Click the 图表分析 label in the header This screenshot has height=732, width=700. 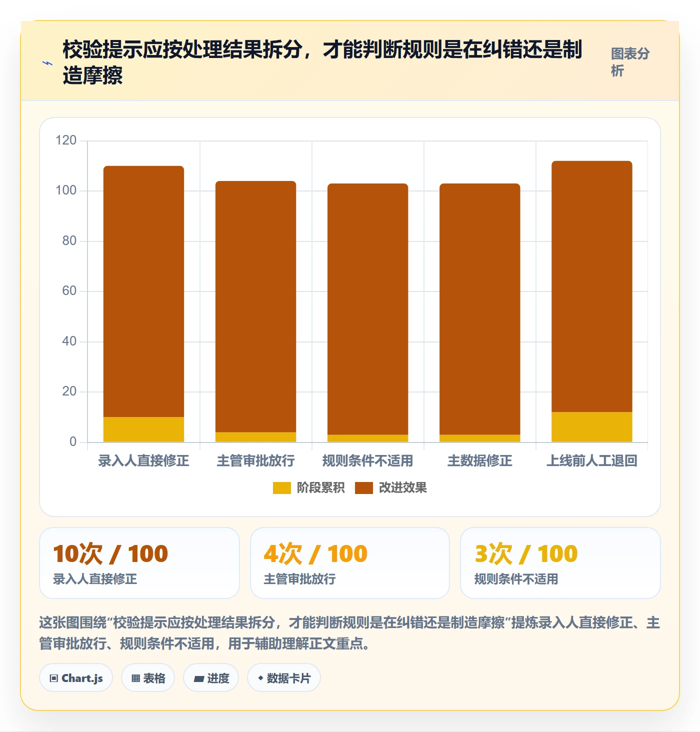click(630, 62)
